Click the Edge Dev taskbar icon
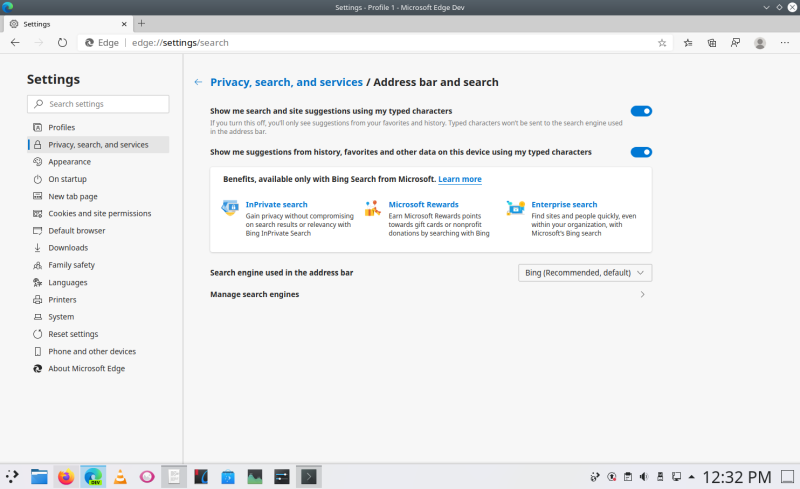Viewport: 800px width, 489px height. 93,477
